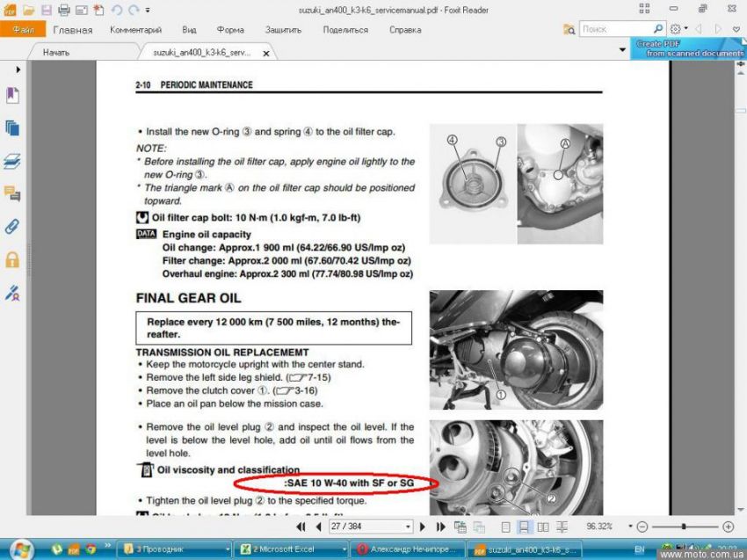Image resolution: width=747 pixels, height=560 pixels.
Task: Toggle facing pages view mode
Action: pyautogui.click(x=542, y=527)
